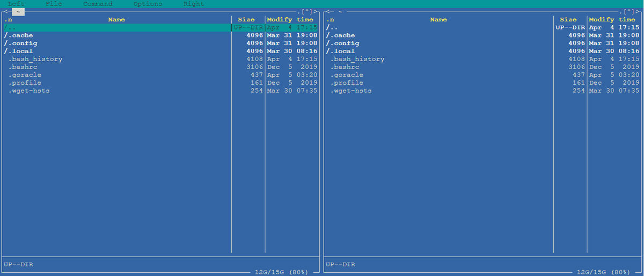Sort right panel by Modify time column
644x276 pixels.
pos(612,19)
